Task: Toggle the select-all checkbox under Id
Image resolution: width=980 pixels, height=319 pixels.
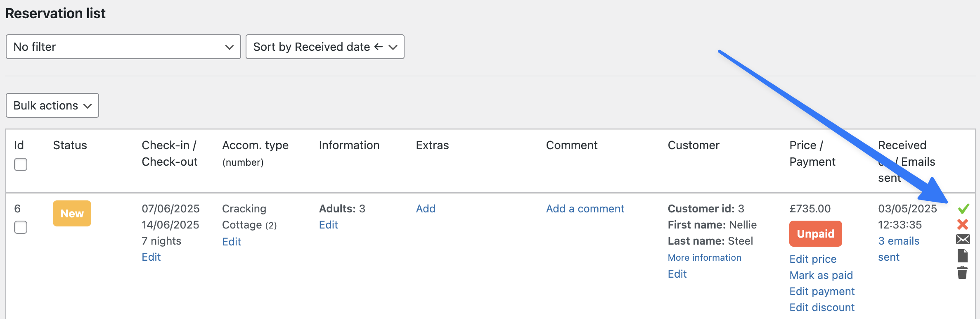Action: (x=21, y=164)
